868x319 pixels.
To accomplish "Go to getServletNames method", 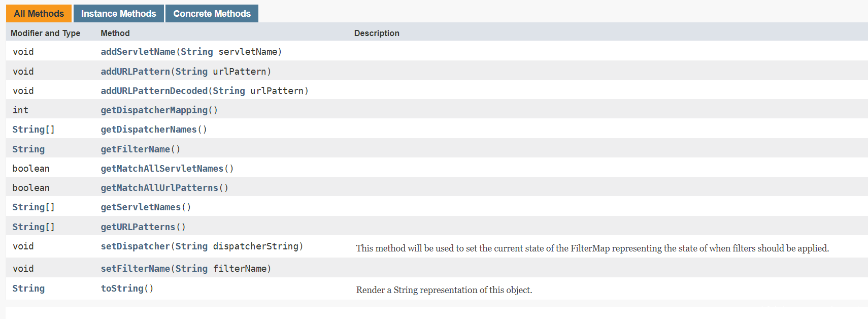I will click(141, 207).
